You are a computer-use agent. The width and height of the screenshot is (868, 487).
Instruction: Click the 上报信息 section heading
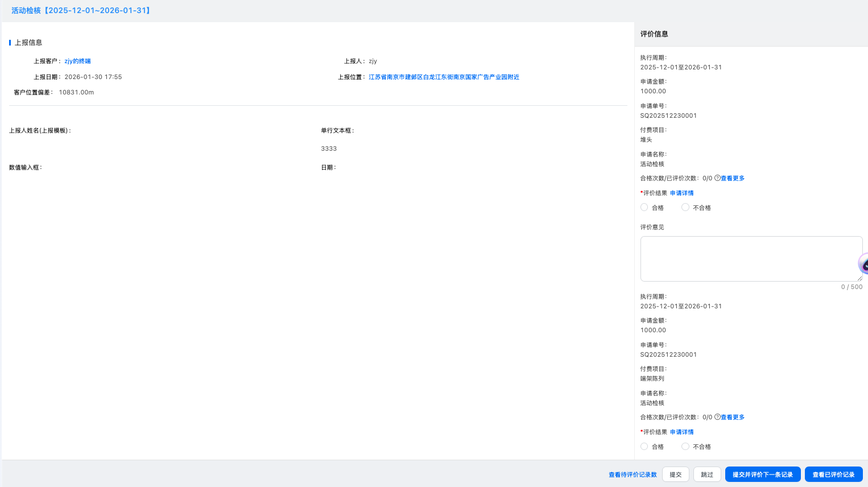tap(28, 43)
